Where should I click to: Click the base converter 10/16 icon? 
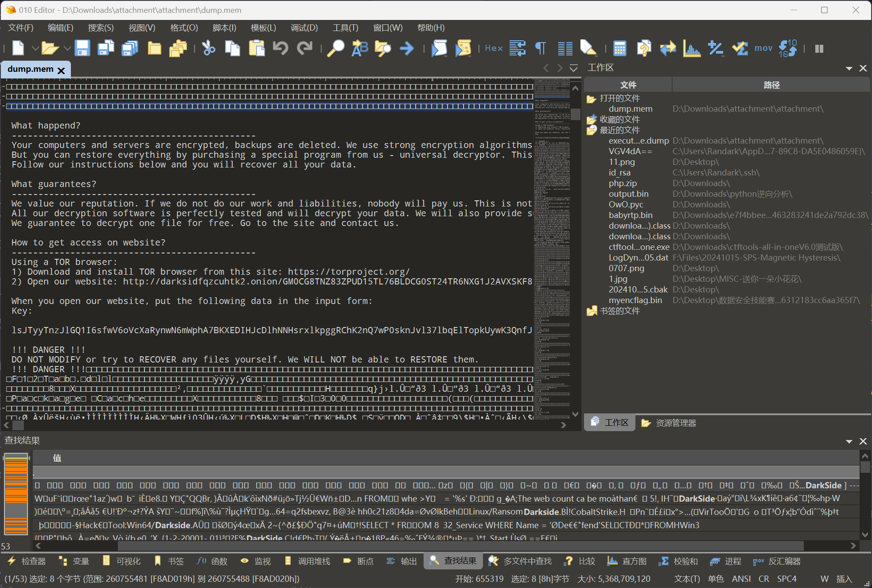(787, 48)
